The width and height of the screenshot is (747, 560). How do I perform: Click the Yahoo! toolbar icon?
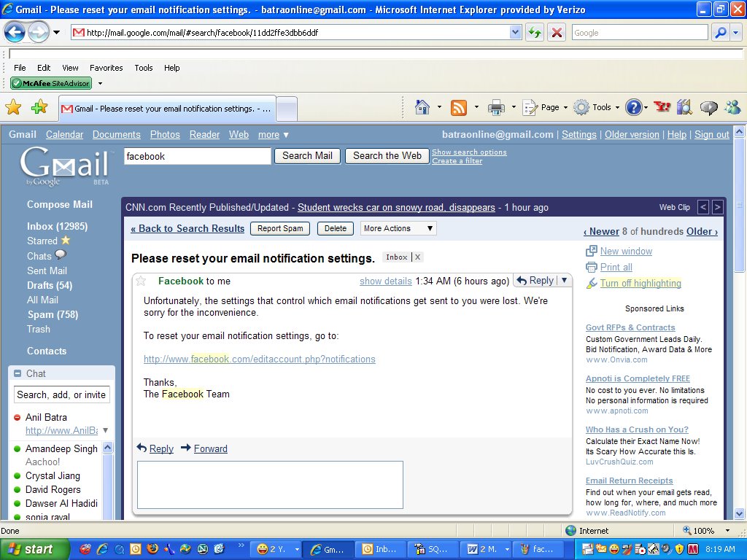pyautogui.click(x=662, y=106)
